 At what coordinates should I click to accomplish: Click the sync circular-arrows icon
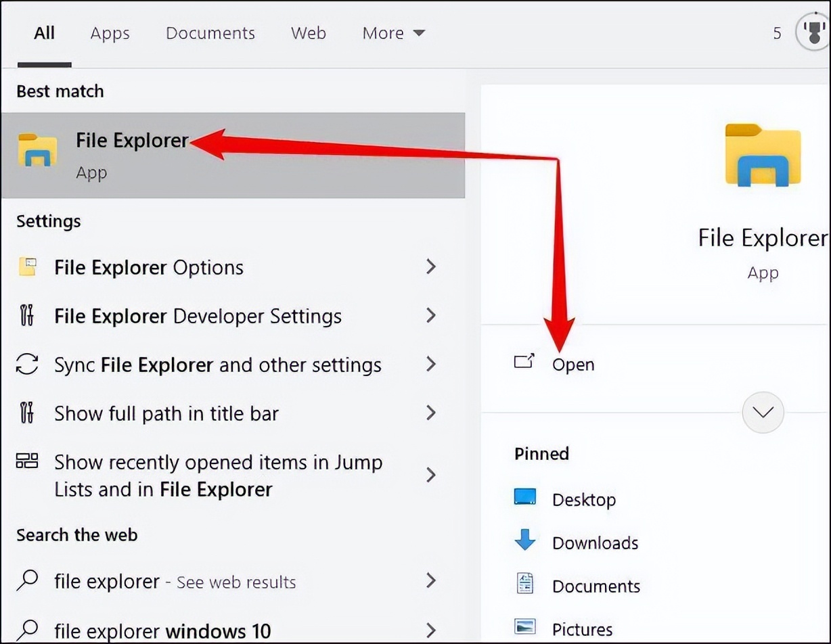pos(28,364)
